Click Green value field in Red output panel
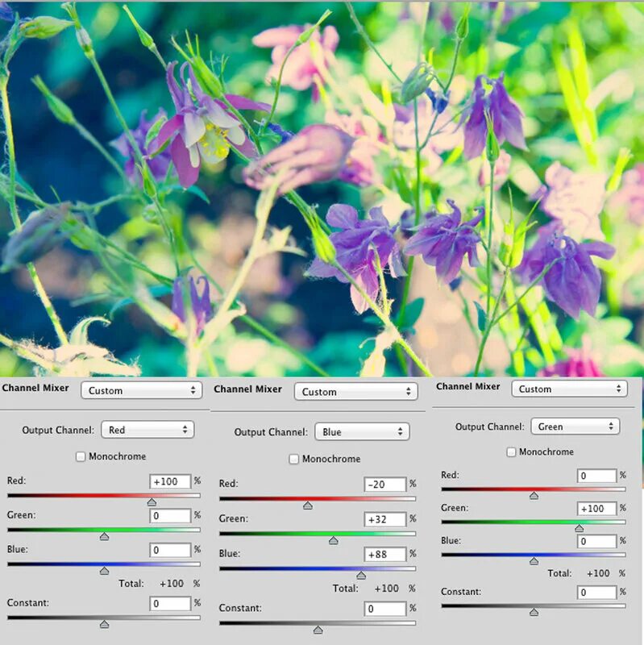 coord(170,516)
